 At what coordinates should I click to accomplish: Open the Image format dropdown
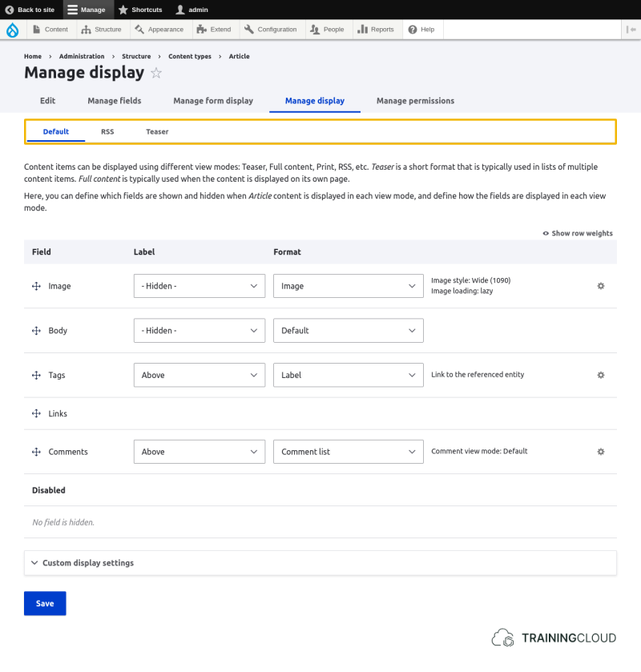[x=349, y=286]
